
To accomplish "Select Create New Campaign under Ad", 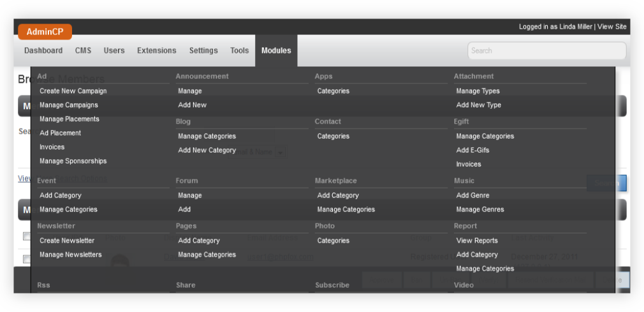I will pyautogui.click(x=73, y=91).
